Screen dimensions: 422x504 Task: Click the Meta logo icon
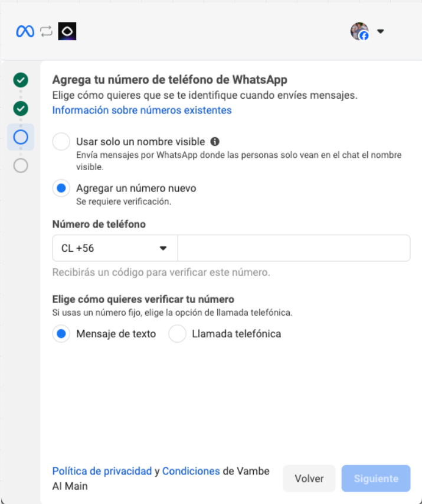pyautogui.click(x=25, y=31)
